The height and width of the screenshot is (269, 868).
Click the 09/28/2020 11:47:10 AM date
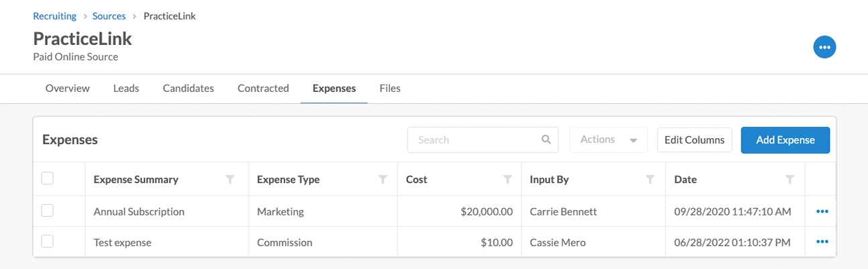[x=733, y=211]
